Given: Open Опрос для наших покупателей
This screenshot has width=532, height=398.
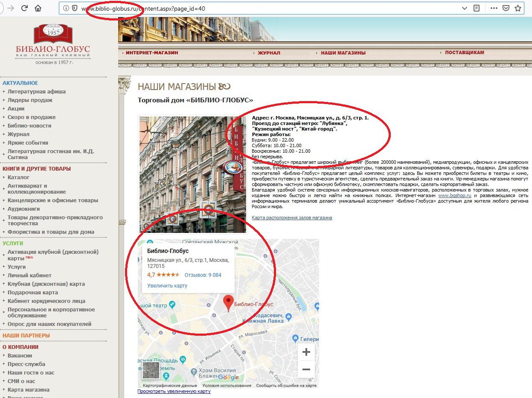Looking at the screenshot, I should pos(49,324).
